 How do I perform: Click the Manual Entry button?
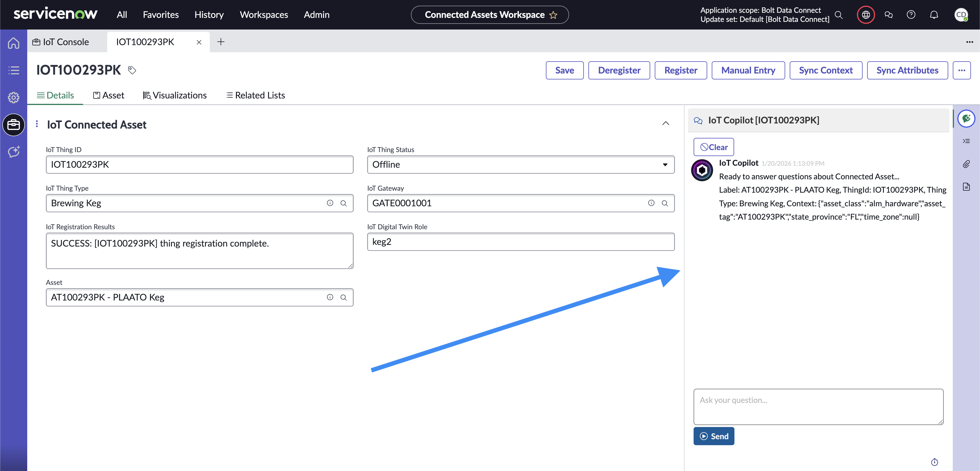click(x=748, y=70)
